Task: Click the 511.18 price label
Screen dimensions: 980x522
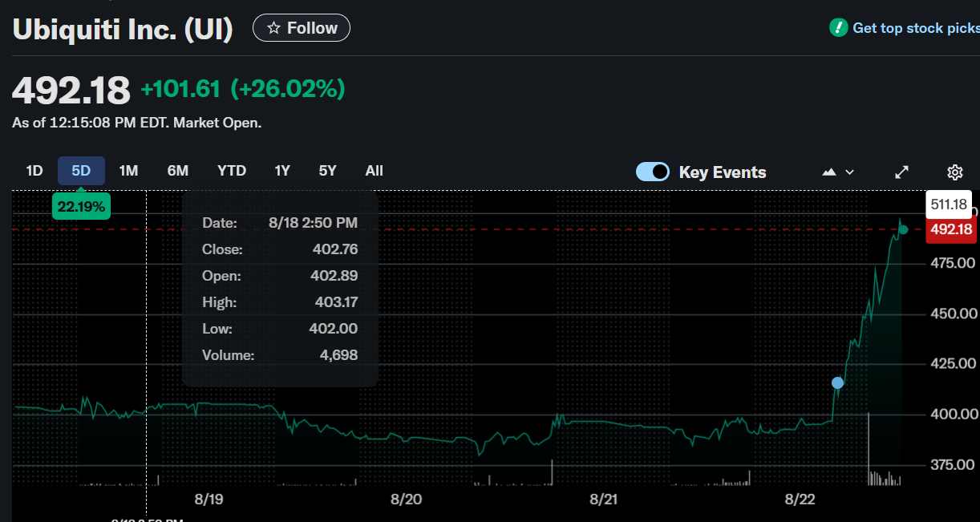Action: (949, 204)
